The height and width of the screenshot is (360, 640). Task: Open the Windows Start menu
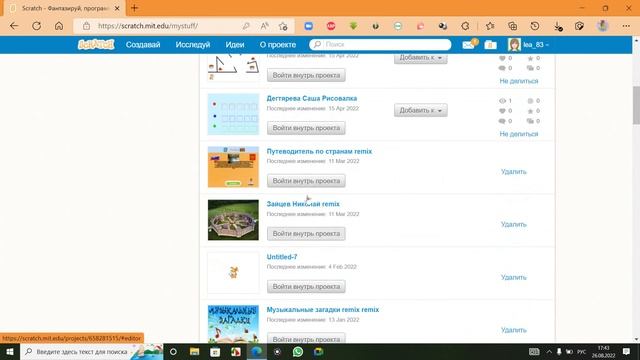[10, 351]
